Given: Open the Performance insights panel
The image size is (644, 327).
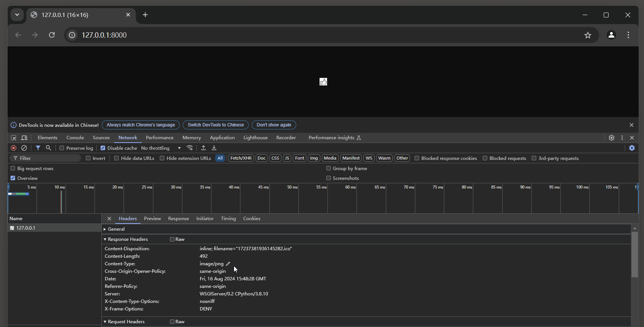Looking at the screenshot, I should tap(335, 138).
